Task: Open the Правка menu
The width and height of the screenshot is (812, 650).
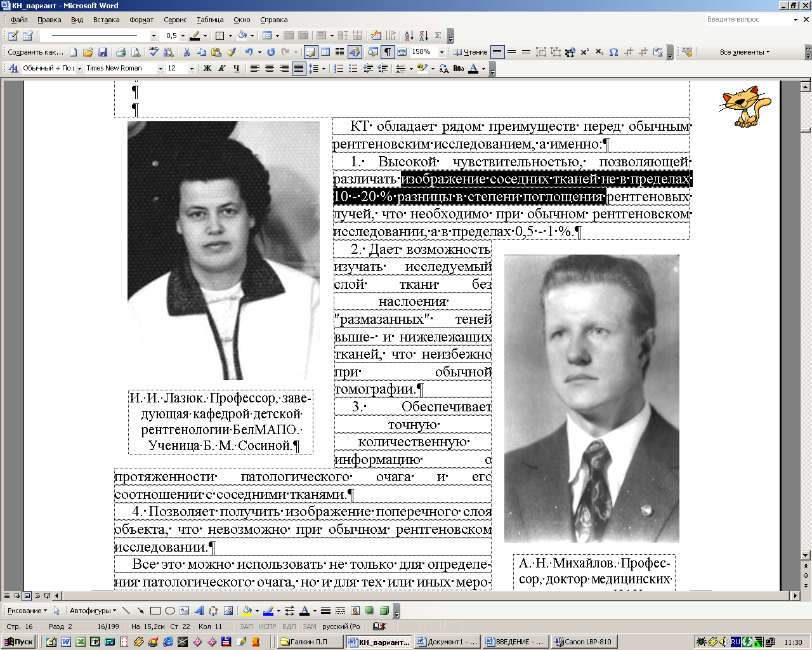Action: [x=49, y=20]
